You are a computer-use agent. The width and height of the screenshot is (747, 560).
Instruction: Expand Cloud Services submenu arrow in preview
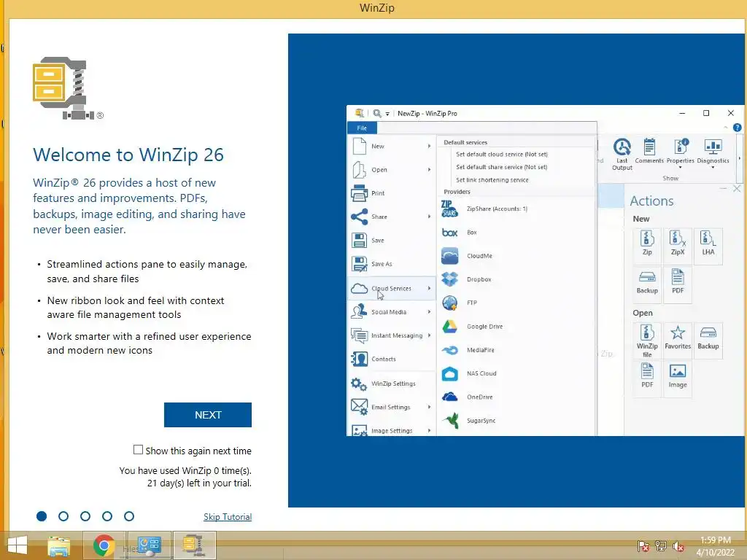coord(429,289)
